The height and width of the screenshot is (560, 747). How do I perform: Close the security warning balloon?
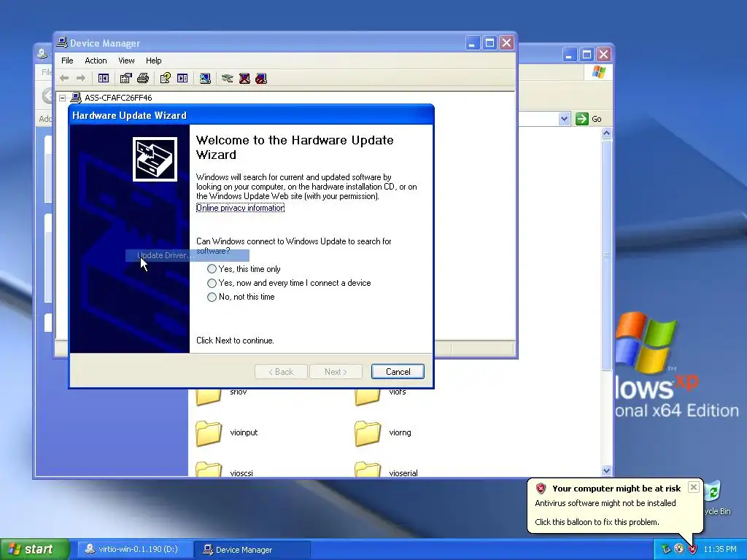(694, 487)
